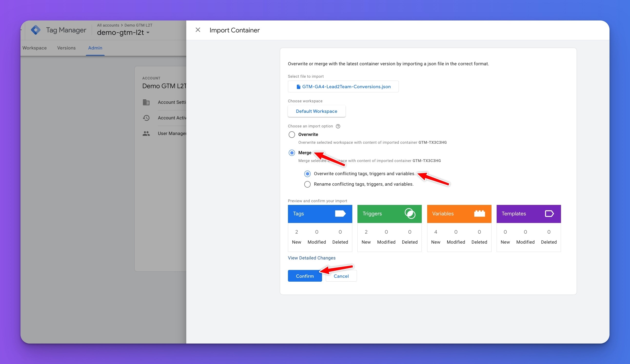The width and height of the screenshot is (630, 364).
Task: Click the Variables card brick icon
Action: click(480, 214)
